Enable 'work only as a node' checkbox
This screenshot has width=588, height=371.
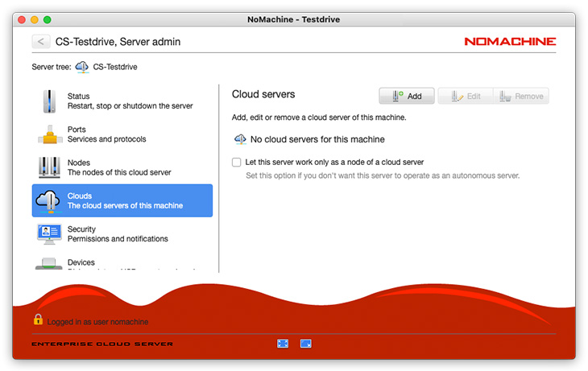pos(237,162)
